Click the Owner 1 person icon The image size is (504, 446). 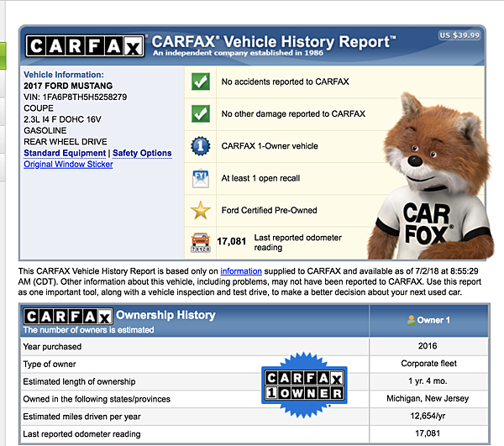pos(411,320)
